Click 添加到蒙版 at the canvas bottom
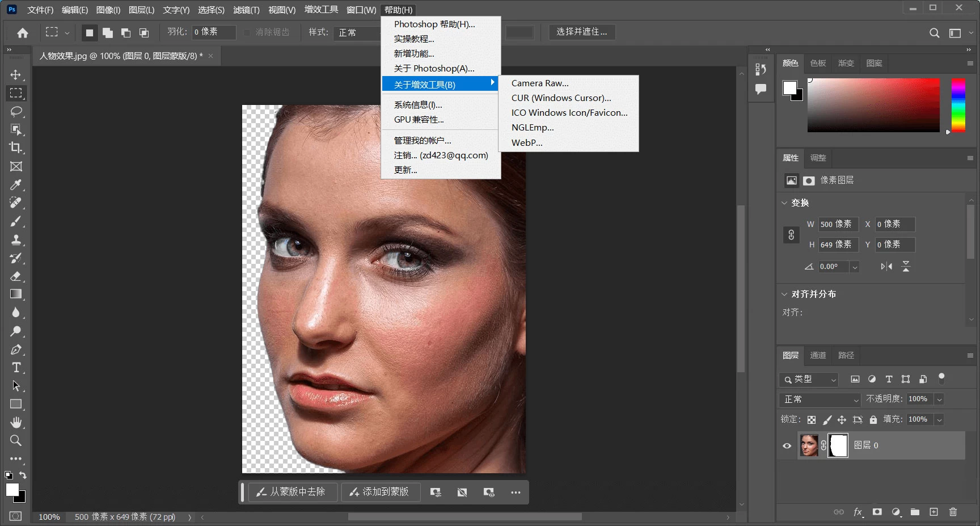 pyautogui.click(x=381, y=492)
